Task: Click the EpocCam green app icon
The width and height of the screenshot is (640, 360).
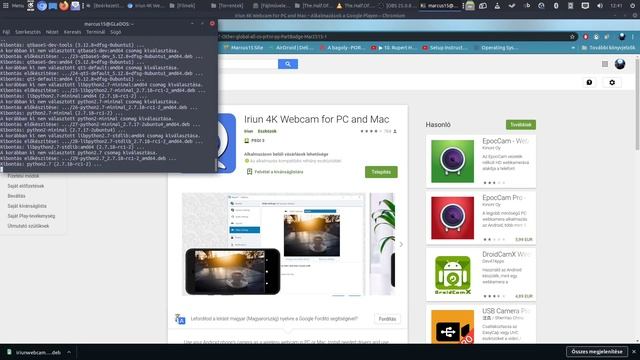Action: pyautogui.click(x=452, y=161)
